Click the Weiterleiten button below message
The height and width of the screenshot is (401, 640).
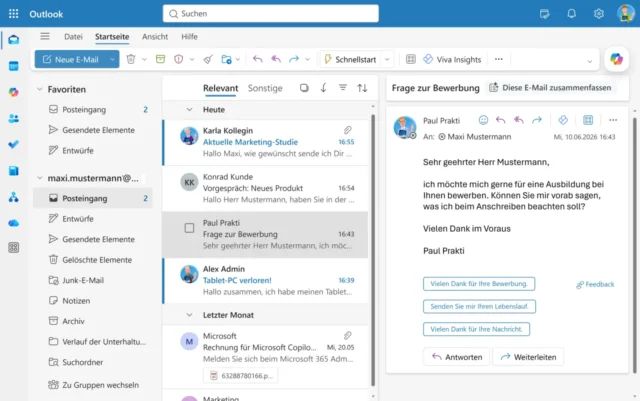tap(528, 357)
